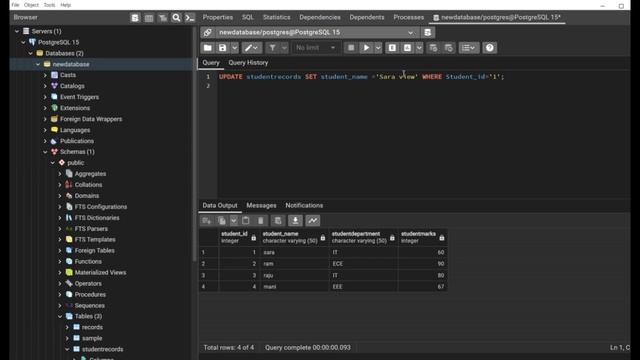The image size is (640, 360).
Task: Switch to the Dependencies tab
Action: tap(320, 18)
